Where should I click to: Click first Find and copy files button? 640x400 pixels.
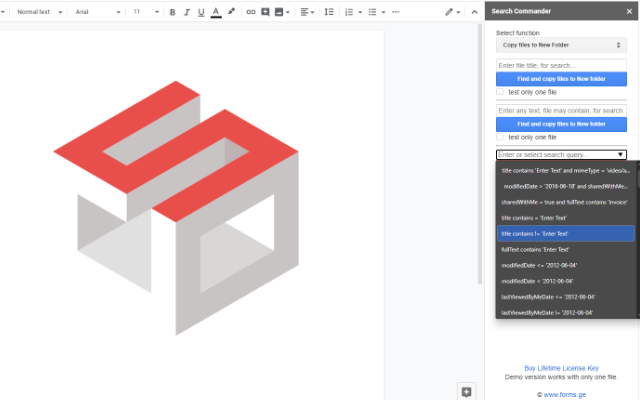coord(561,79)
